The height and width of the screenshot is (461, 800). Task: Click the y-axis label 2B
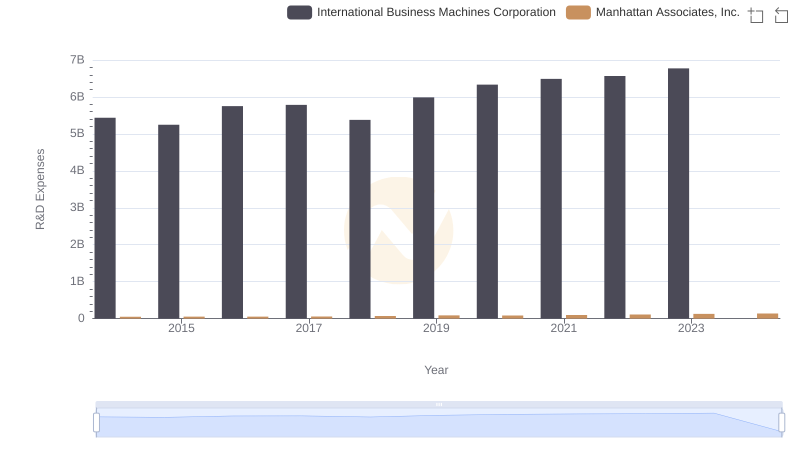tap(77, 244)
